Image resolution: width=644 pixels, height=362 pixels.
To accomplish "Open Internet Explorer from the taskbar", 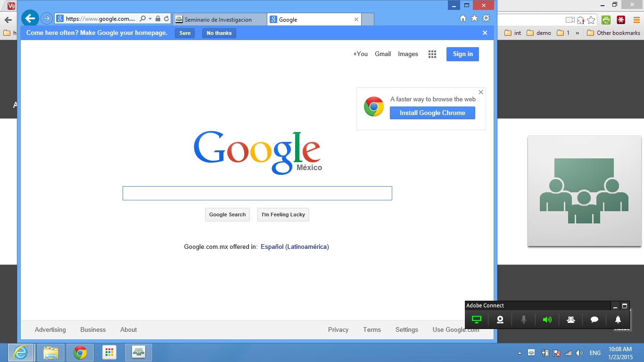I will click(x=21, y=353).
